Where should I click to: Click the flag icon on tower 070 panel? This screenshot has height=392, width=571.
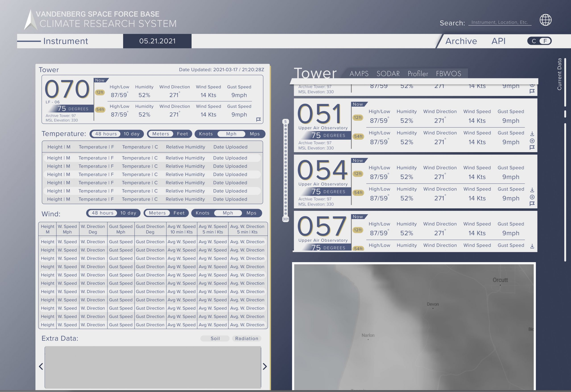[258, 119]
